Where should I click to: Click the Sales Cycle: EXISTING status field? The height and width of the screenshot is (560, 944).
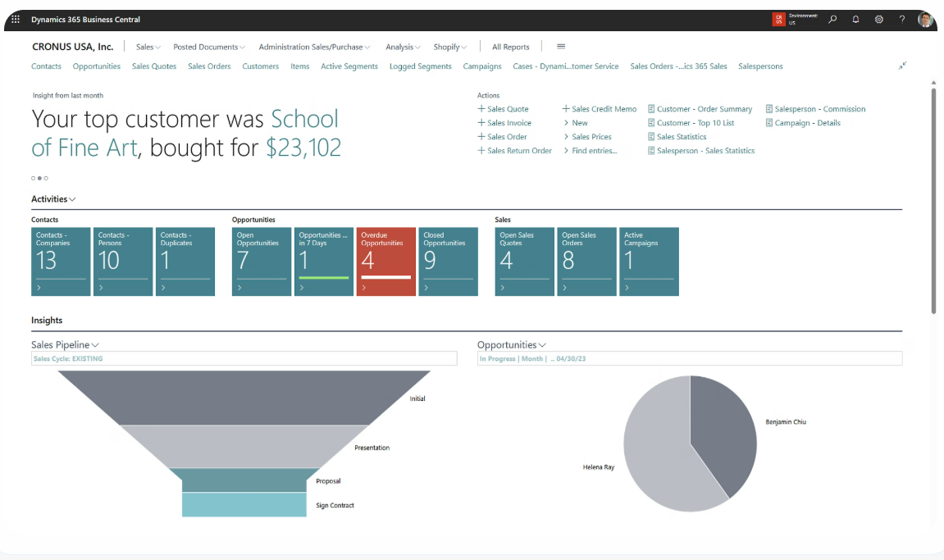pyautogui.click(x=244, y=358)
